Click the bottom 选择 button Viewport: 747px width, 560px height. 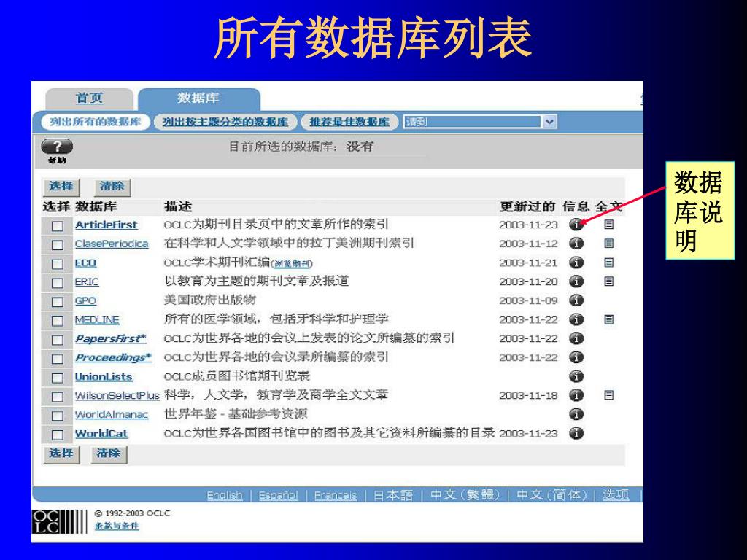(61, 454)
